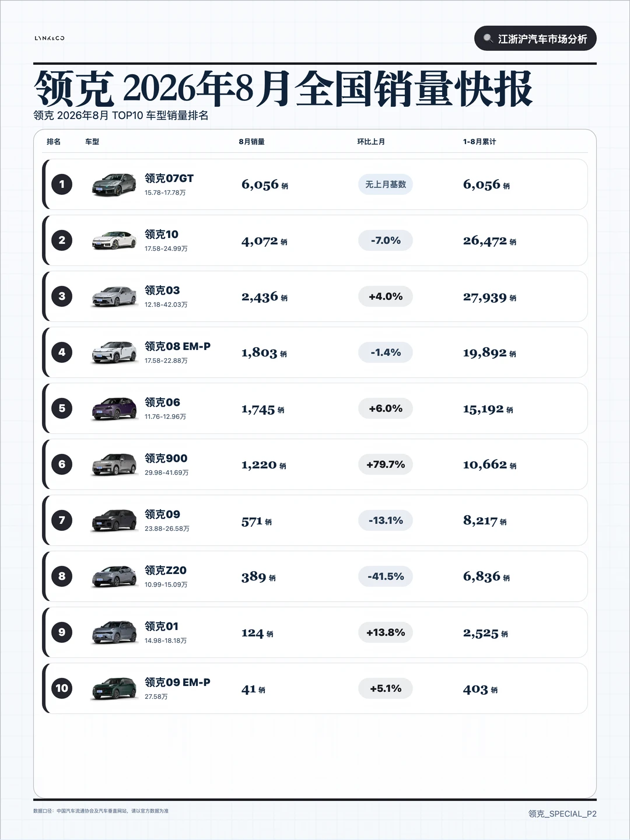Sort by the 环比上月 column header

pyautogui.click(x=371, y=142)
